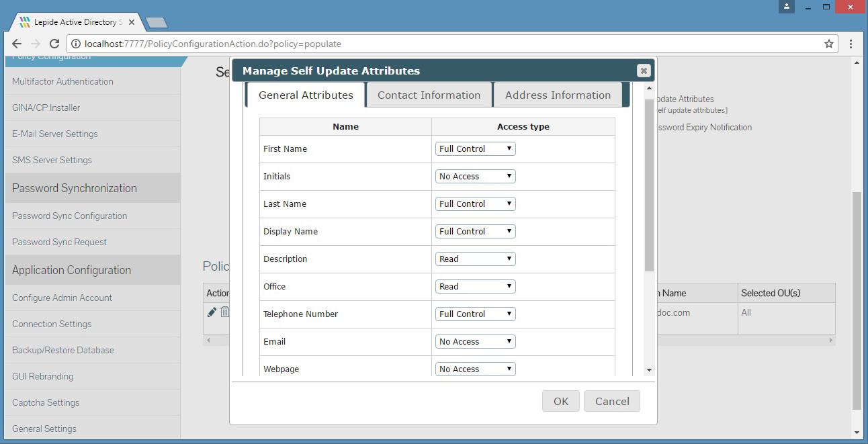Open the Telephone Number access type dropdown
The width and height of the screenshot is (868, 444).
coord(475,314)
